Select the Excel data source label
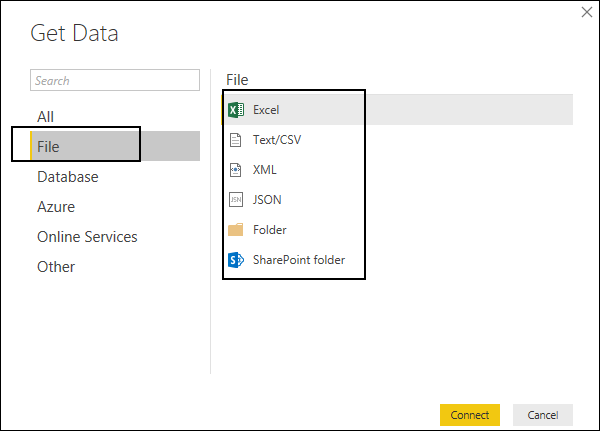 coord(267,110)
